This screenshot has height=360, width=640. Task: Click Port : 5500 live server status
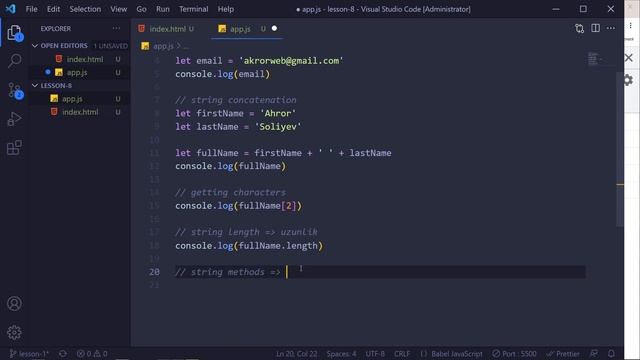click(514, 353)
